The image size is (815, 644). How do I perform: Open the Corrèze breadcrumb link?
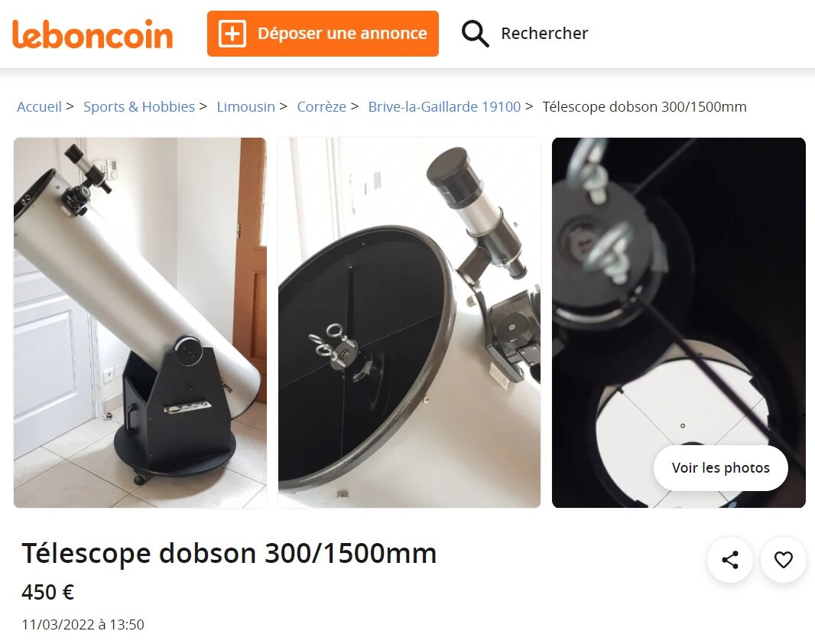(x=321, y=106)
